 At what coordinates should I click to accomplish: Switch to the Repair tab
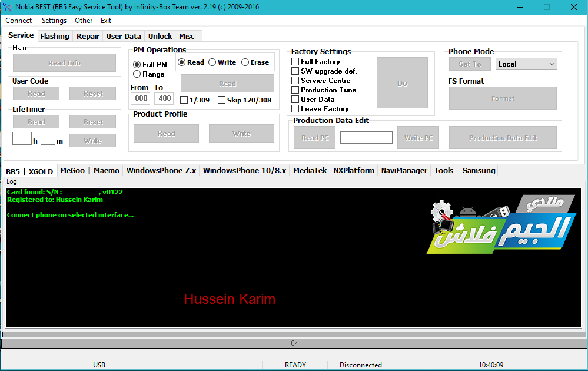[x=88, y=36]
